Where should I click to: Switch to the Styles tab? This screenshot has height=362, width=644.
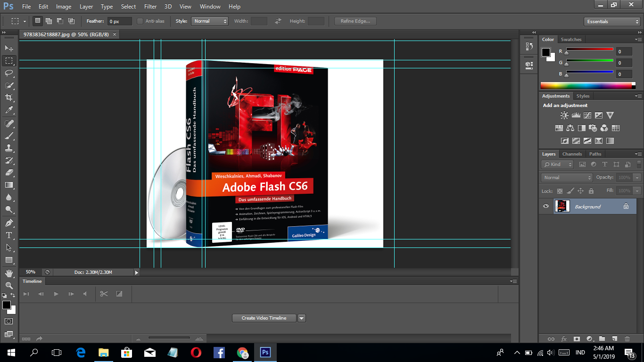[x=583, y=96]
